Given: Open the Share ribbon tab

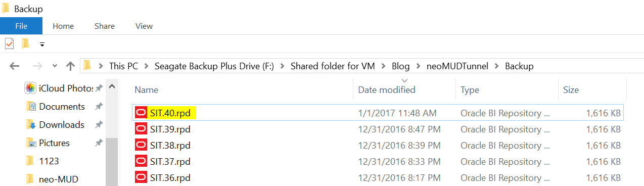Looking at the screenshot, I should coord(104,26).
